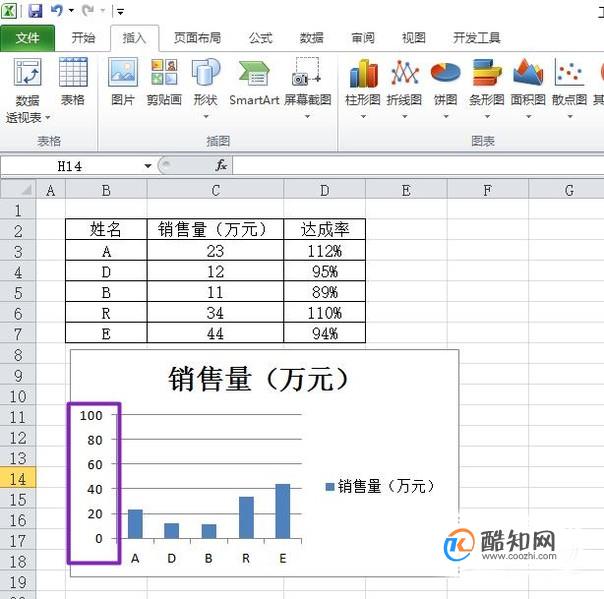604x599 pixels.
Task: Insert a 图片 (Picture) icon
Action: pyautogui.click(x=123, y=72)
